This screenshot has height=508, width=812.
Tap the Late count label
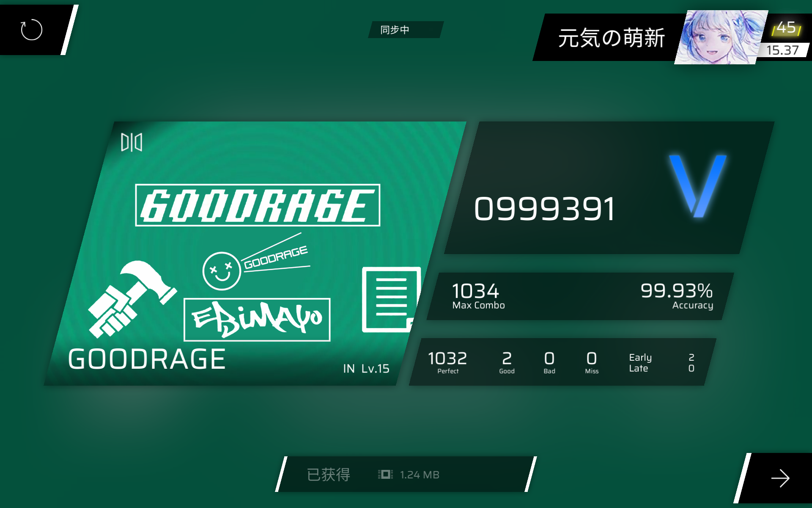click(638, 369)
